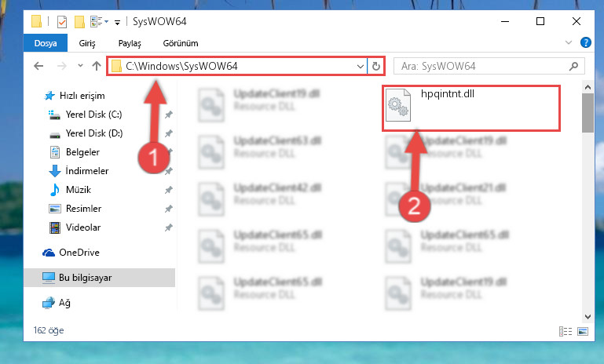Viewport: 604px width, 364px height.
Task: Unpin Yerel Disk (C:) via pin icon
Action: pyautogui.click(x=168, y=115)
